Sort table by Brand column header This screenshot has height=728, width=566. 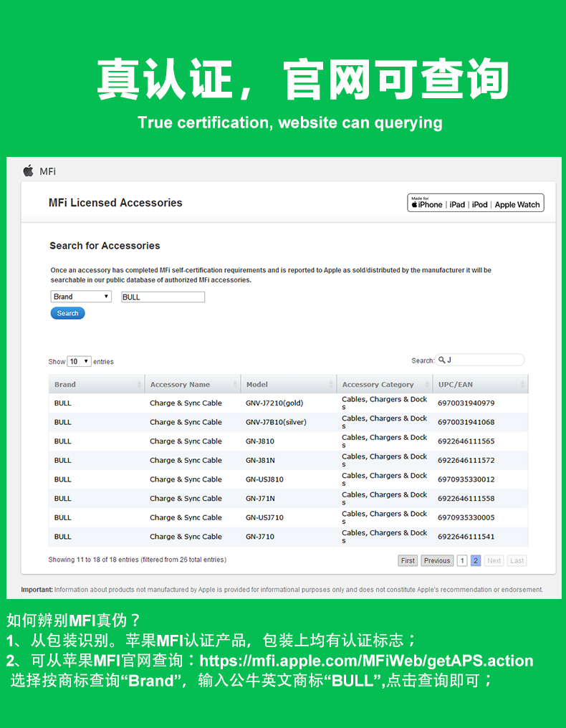(97, 385)
